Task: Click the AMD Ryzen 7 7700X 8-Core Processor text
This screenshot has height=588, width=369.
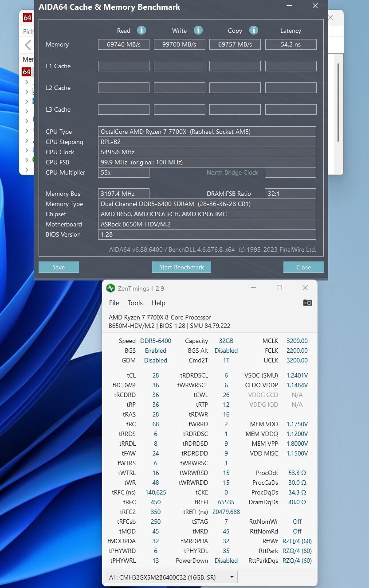Action: click(x=160, y=317)
